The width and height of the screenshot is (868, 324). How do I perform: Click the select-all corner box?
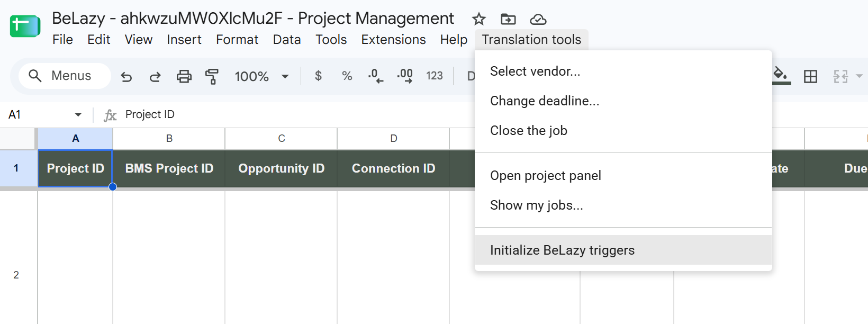point(17,139)
